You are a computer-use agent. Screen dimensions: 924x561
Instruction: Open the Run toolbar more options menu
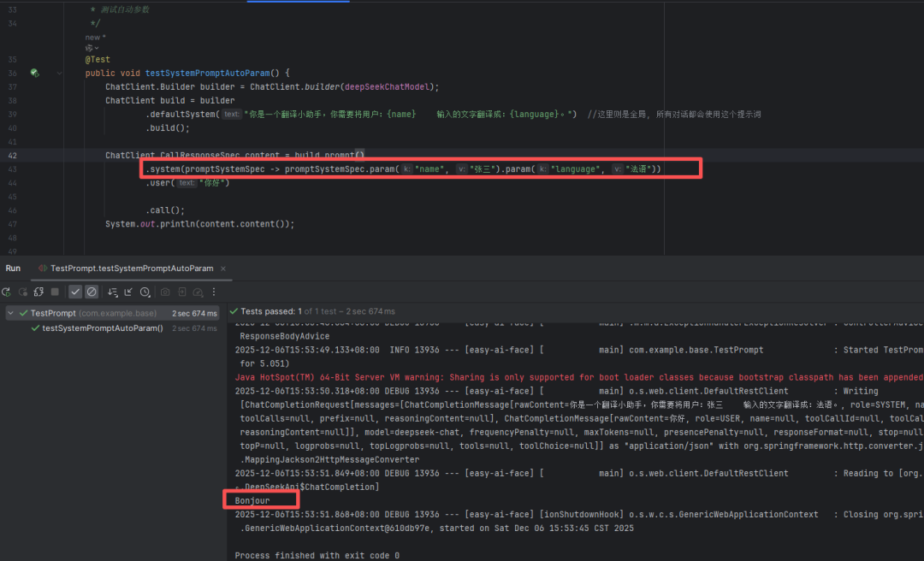click(213, 292)
